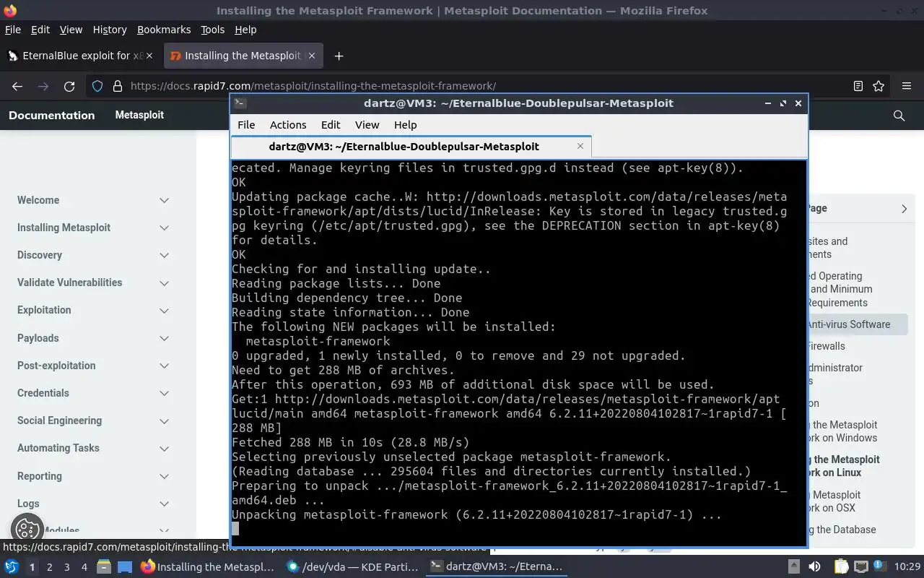Expand the Welcome sidebar section

tap(164, 200)
